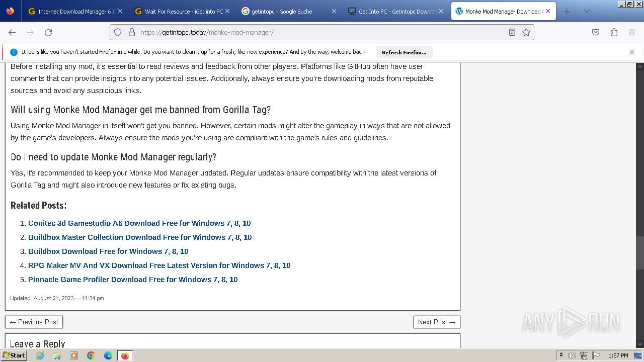The height and width of the screenshot is (362, 644).
Task: Reload the current page
Action: [48, 32]
